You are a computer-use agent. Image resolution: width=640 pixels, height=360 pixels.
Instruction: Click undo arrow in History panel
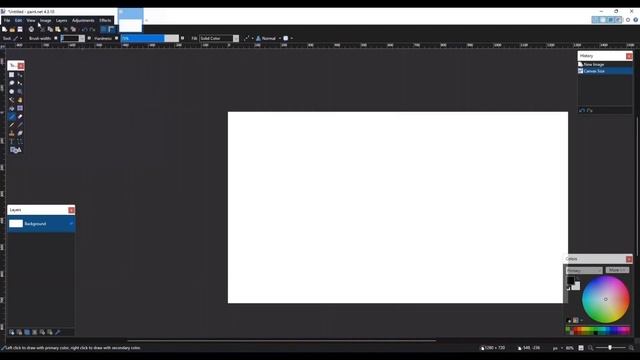(x=582, y=111)
